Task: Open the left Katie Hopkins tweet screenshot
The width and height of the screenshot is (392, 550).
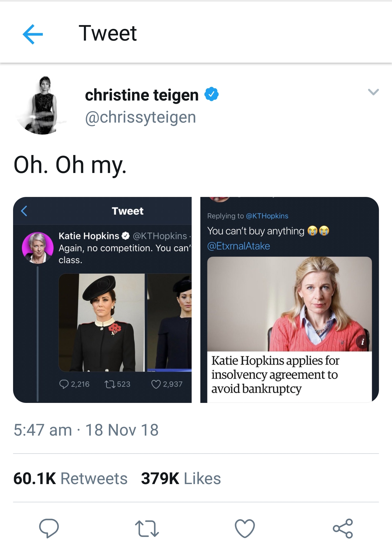Action: tap(102, 300)
